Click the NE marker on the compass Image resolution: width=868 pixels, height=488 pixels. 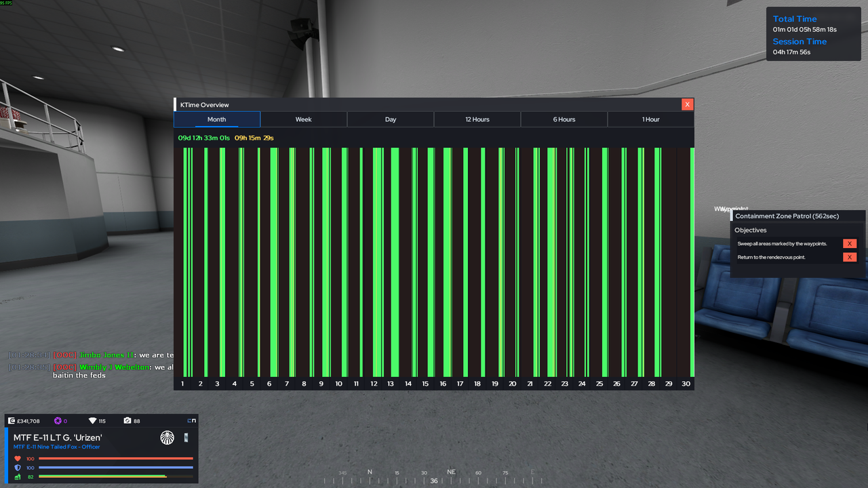click(451, 472)
